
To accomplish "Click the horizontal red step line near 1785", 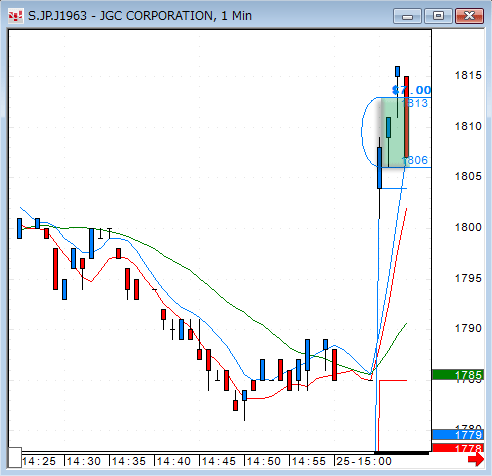I will [x=393, y=380].
